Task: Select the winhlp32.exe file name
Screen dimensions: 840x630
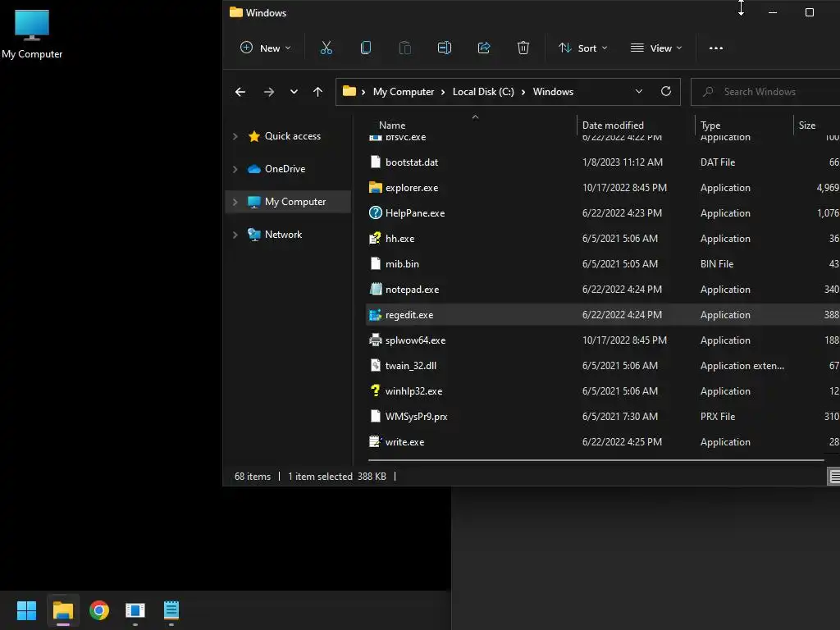Action: [x=413, y=391]
